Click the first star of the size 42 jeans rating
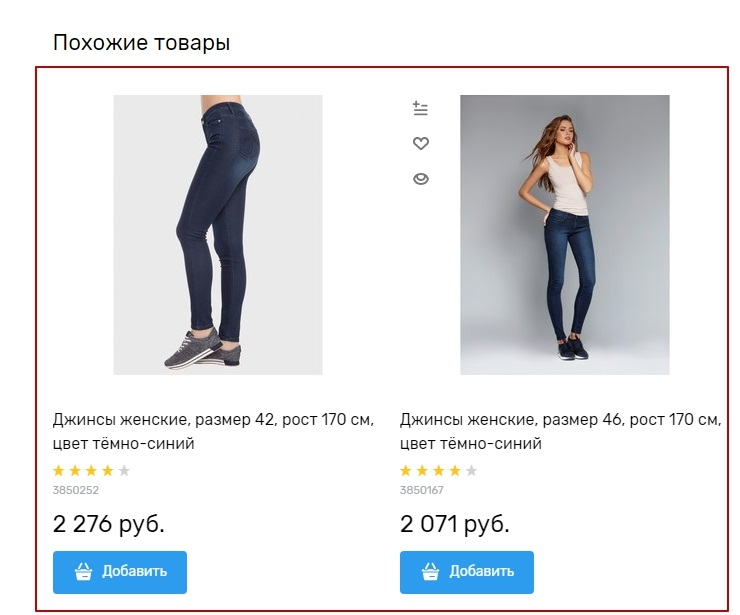 [x=58, y=471]
